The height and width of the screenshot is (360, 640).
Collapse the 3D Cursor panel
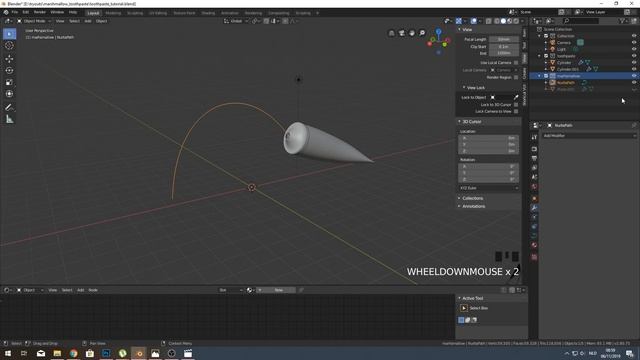[x=460, y=121]
